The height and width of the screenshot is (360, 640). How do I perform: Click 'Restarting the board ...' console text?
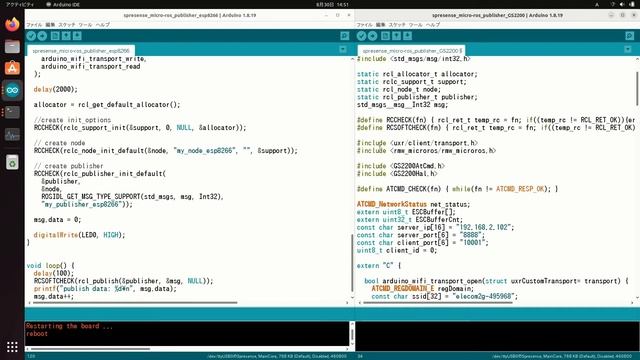tap(69, 326)
